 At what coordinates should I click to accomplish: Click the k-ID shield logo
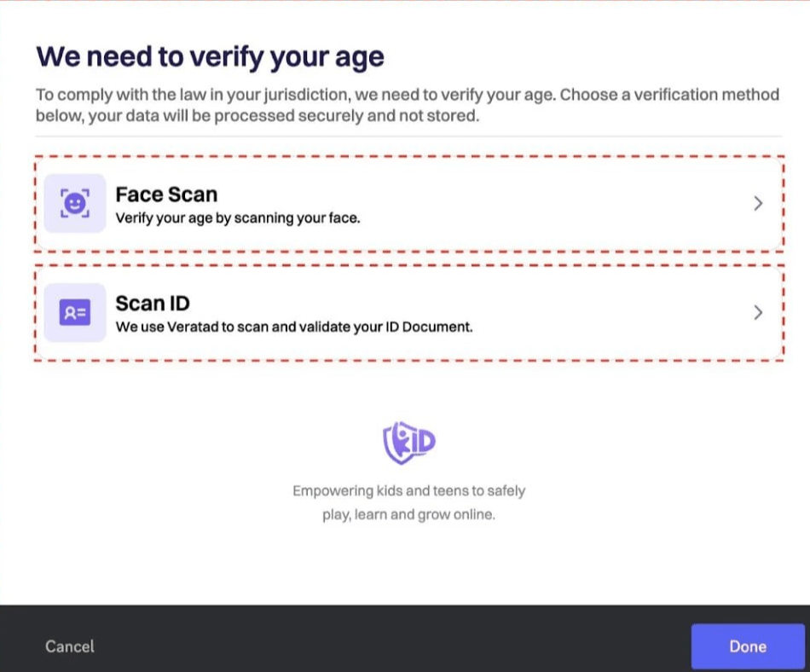click(x=409, y=442)
